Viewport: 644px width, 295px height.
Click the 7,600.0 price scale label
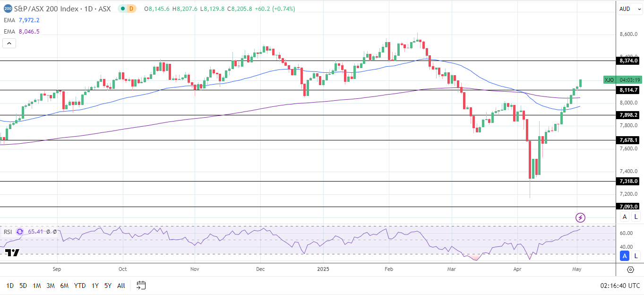click(629, 148)
